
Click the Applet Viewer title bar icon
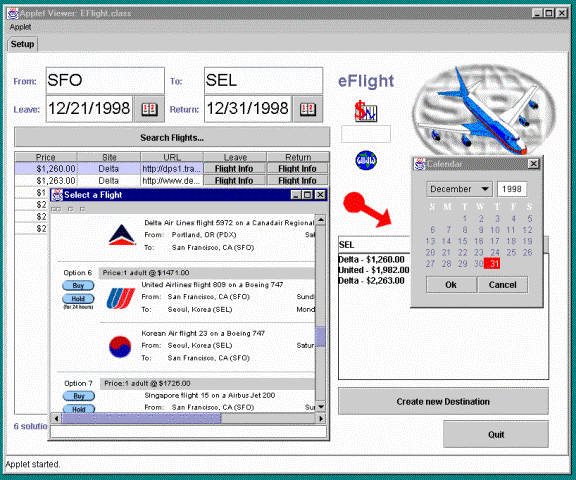pyautogui.click(x=13, y=14)
